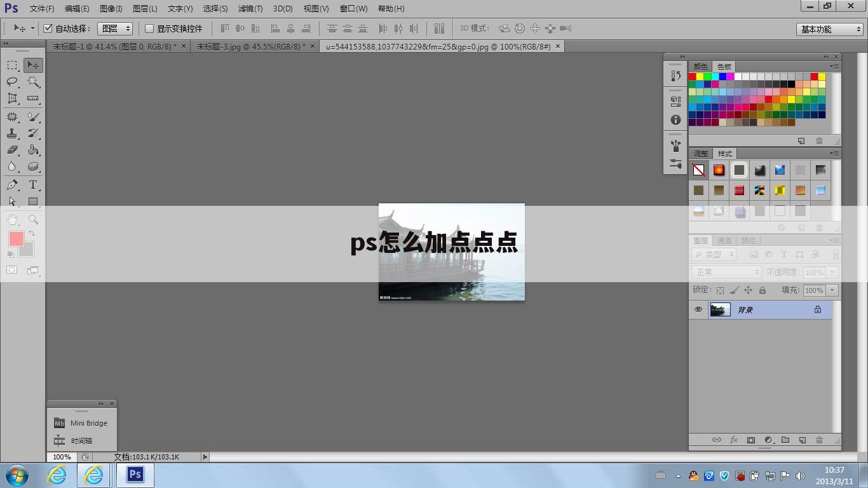The width and height of the screenshot is (868, 488).
Task: Open the Info panel icon
Action: (x=675, y=119)
